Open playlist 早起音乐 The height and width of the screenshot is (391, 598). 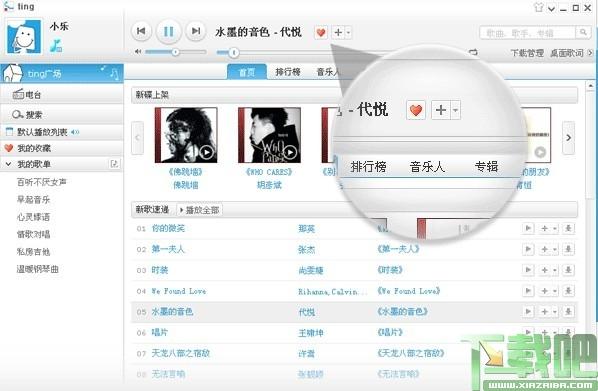pos(34,200)
